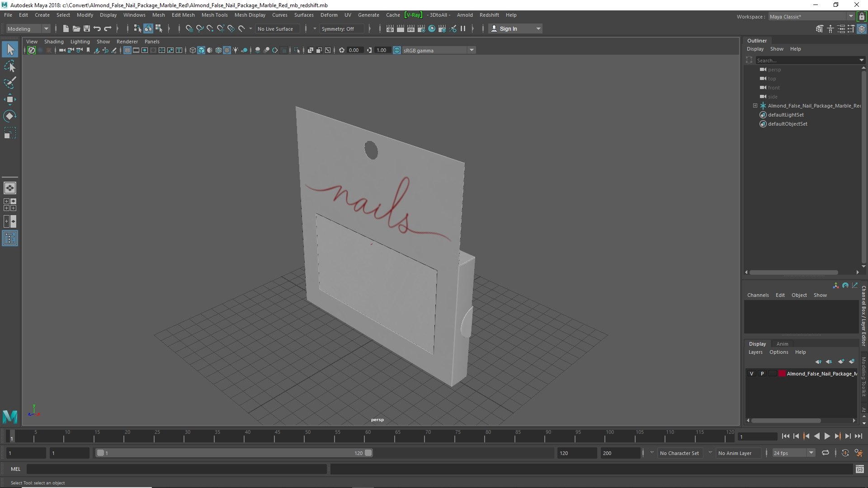Screen dimensions: 868x488
Task: Click the Open Scene folder icon
Action: (x=76, y=28)
